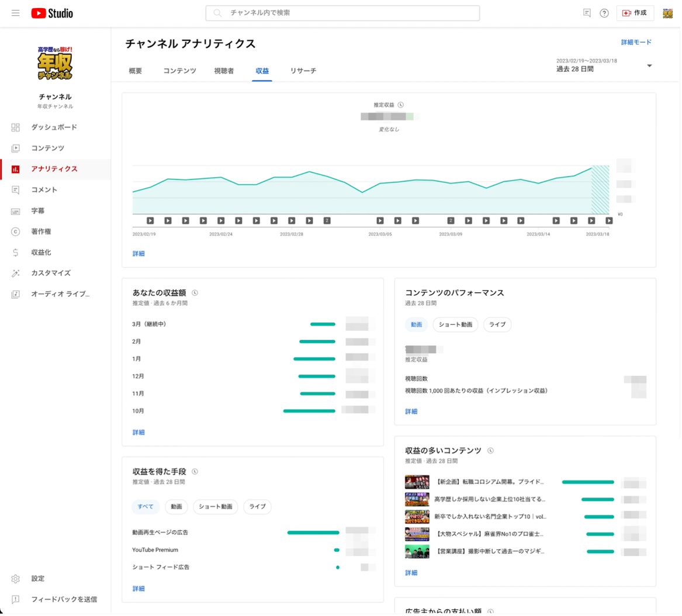682x616 pixels.
Task: Click the account avatar in top right
Action: (667, 13)
